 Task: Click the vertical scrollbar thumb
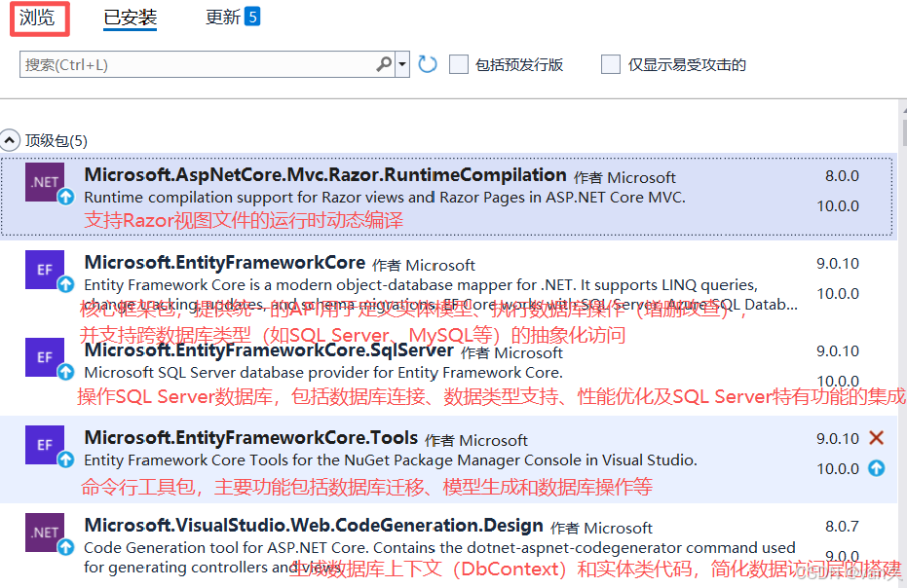904,133
